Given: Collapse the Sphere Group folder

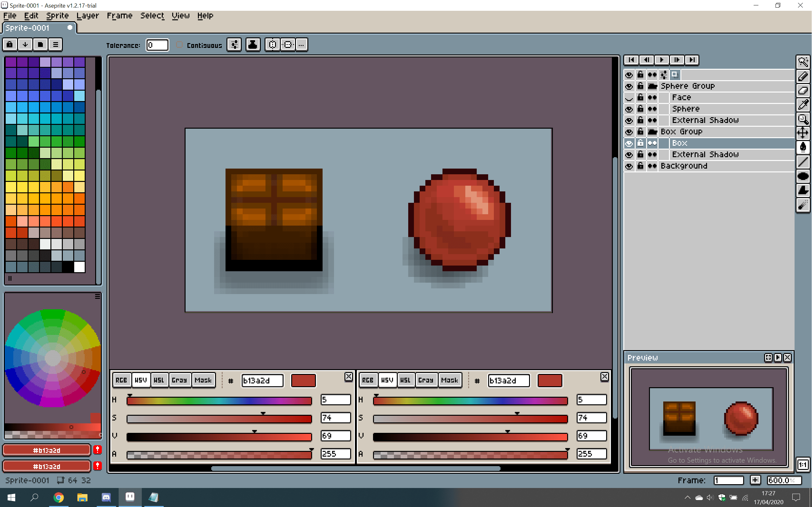Looking at the screenshot, I should coord(652,86).
